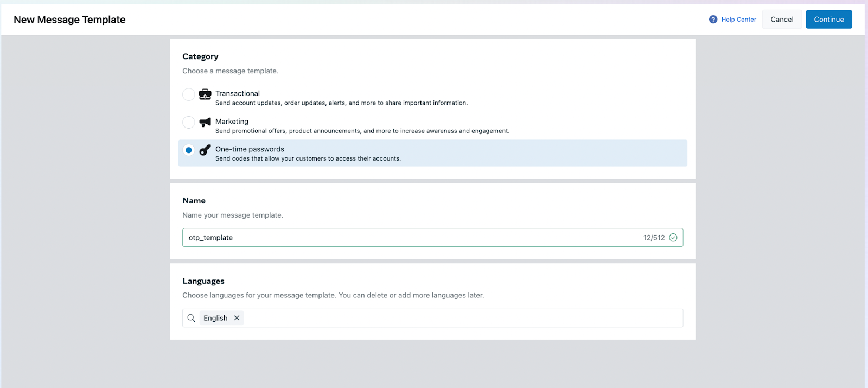Click the search magnifier in Languages field
The width and height of the screenshot is (868, 388).
coord(192,318)
